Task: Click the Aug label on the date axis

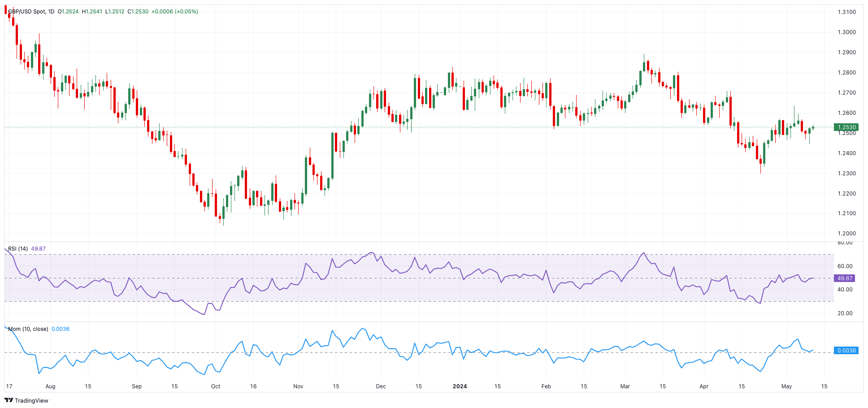Action: point(50,386)
